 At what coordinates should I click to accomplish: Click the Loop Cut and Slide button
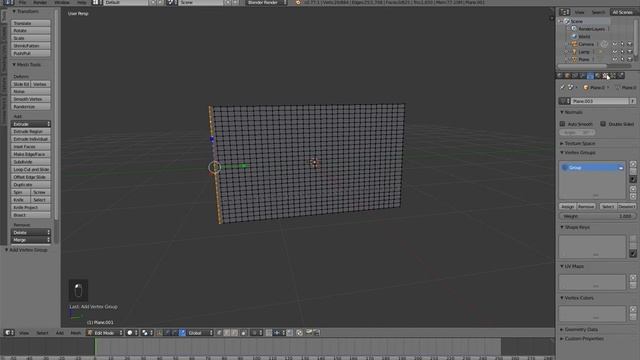(31, 169)
